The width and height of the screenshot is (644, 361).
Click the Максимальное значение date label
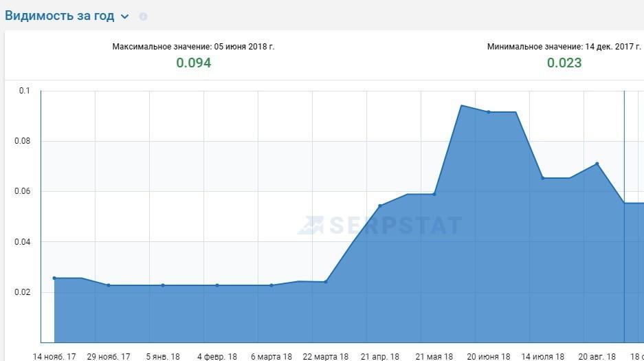(x=193, y=47)
